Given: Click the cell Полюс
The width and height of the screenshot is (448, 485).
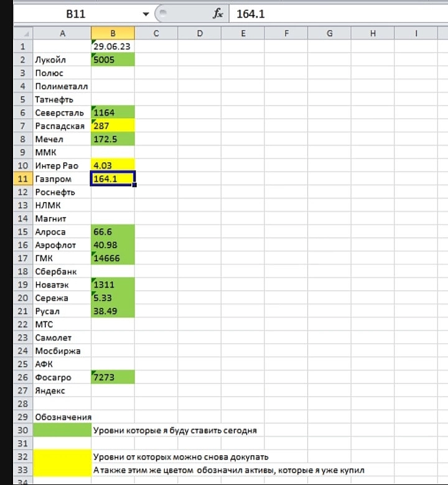Looking at the screenshot, I should [x=62, y=73].
